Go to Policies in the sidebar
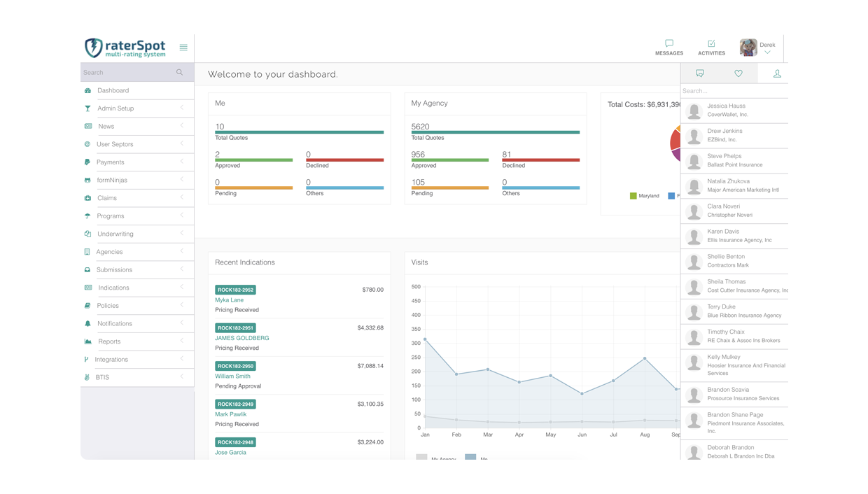868x494 pixels. pos(108,306)
